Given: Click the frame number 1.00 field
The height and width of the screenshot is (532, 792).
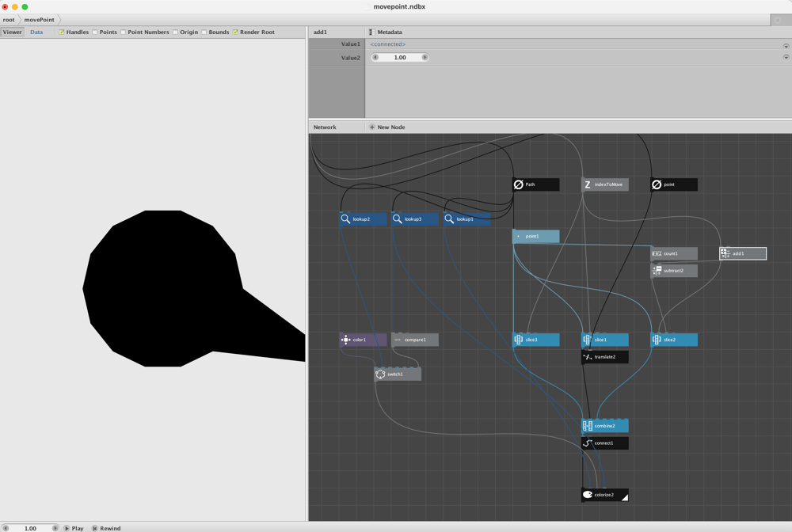Looking at the screenshot, I should (x=30, y=528).
